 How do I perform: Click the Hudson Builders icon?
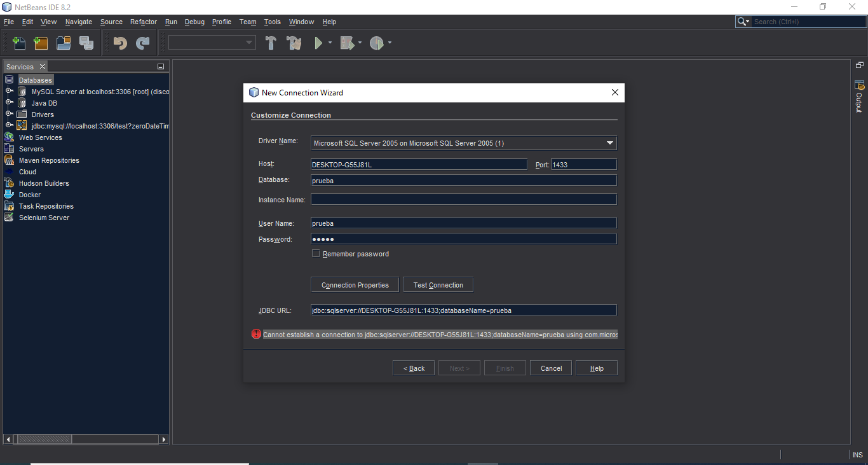pyautogui.click(x=9, y=183)
